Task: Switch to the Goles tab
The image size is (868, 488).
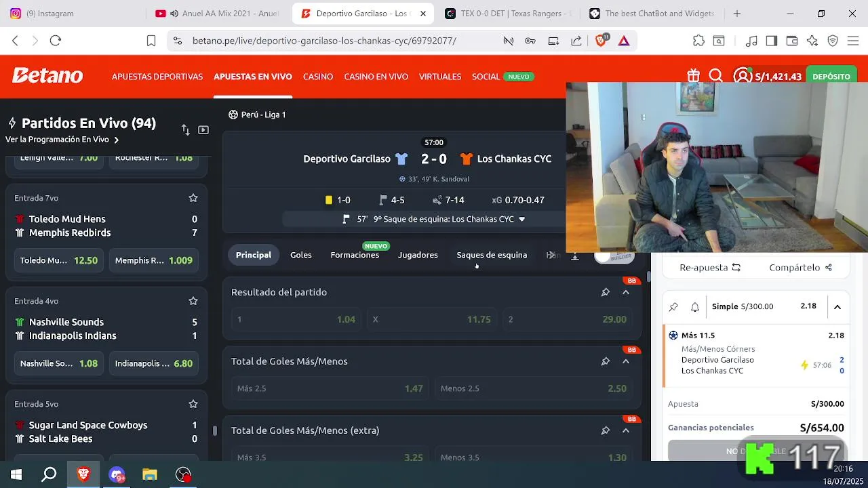Action: [x=301, y=255]
